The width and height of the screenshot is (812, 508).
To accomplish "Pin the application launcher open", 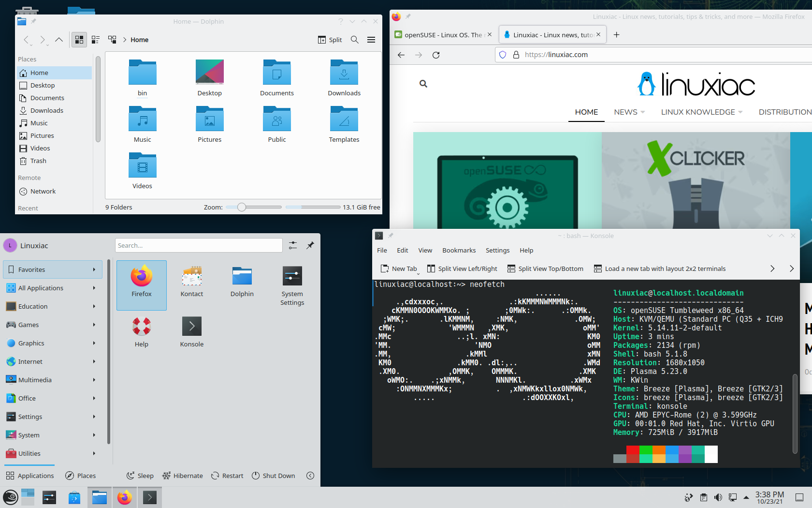I will click(x=310, y=245).
